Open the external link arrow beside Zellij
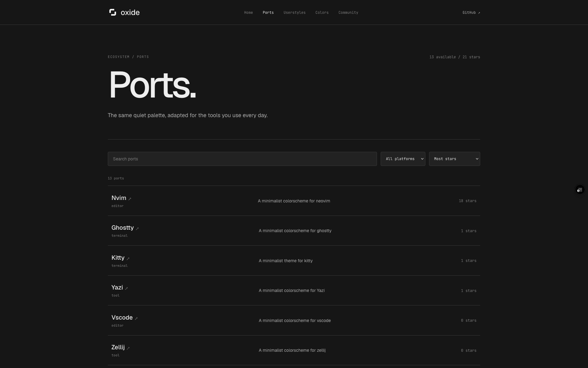The width and height of the screenshot is (588, 368). tap(128, 348)
